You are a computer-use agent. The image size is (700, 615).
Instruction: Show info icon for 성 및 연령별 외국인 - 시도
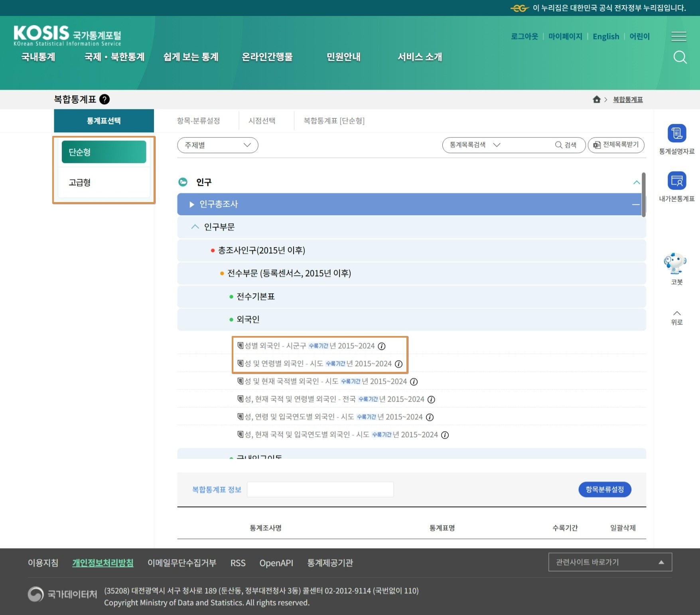(398, 364)
